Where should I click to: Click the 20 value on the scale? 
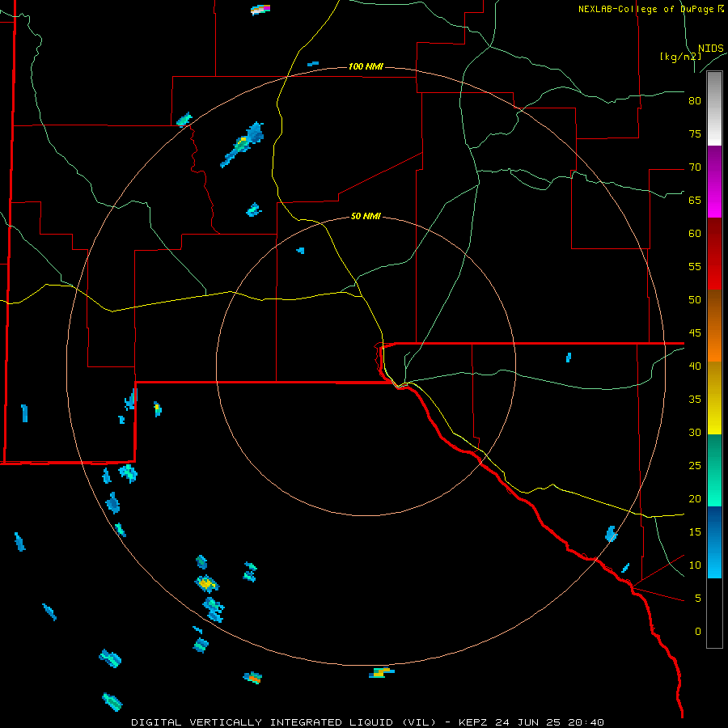tap(695, 498)
